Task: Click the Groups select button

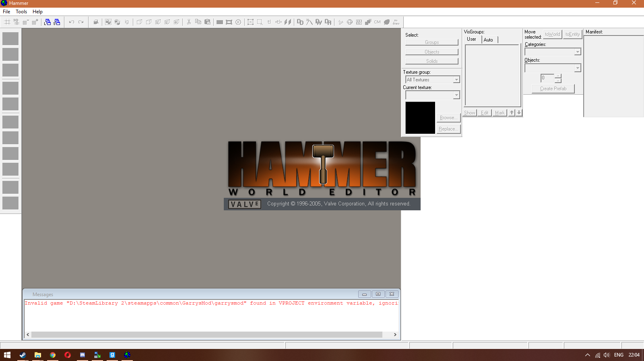Action: 432,42
